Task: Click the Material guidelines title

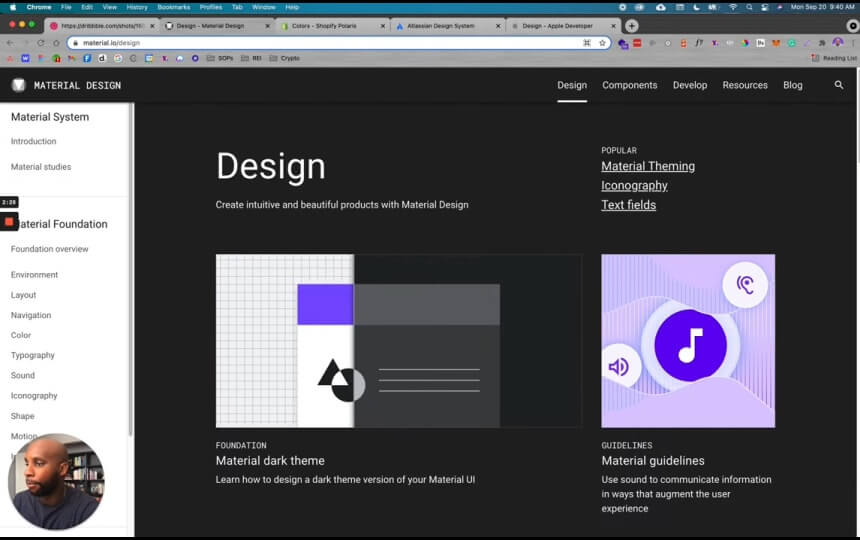Action: pos(653,461)
